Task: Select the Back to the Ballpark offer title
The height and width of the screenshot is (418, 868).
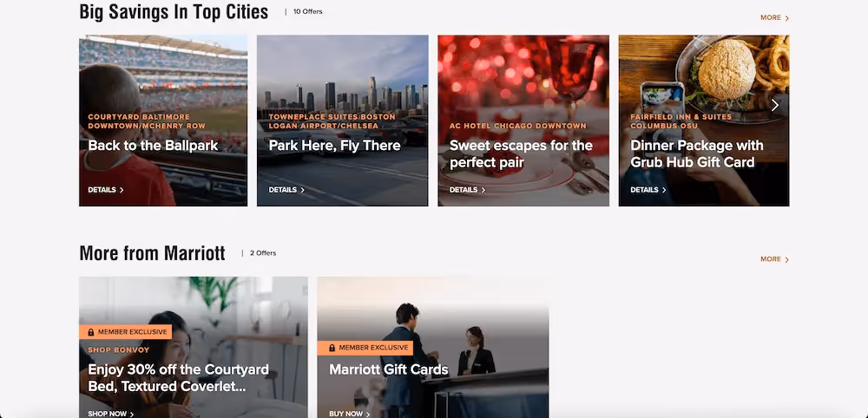Action: (154, 146)
